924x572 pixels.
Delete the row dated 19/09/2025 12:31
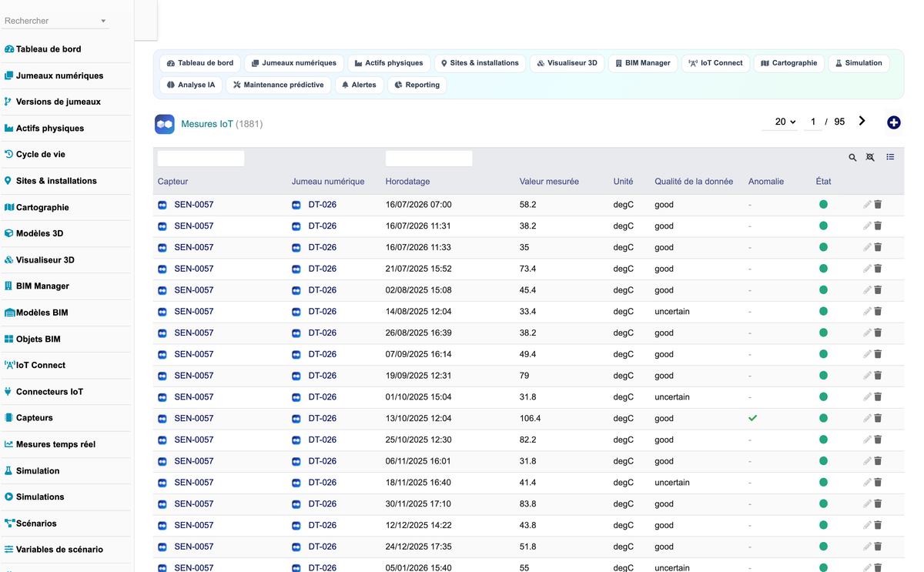coord(878,376)
